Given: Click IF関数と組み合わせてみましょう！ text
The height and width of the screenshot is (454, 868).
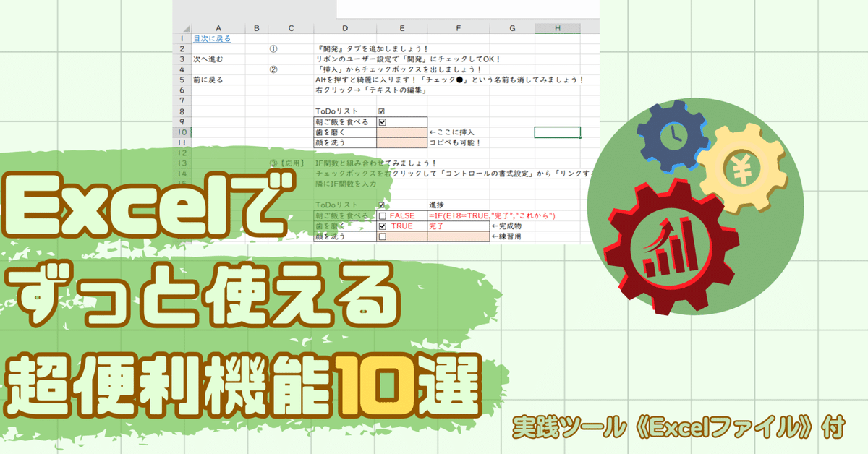Looking at the screenshot, I should pyautogui.click(x=376, y=163).
